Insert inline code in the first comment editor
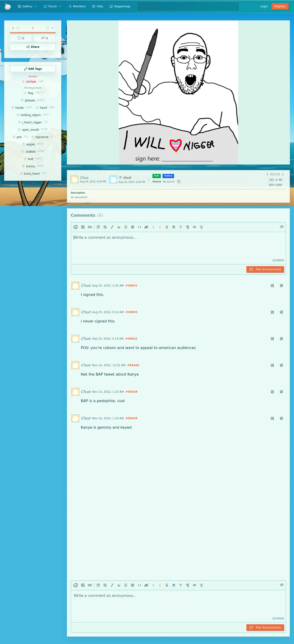This screenshot has width=294, height=644. 139,227
